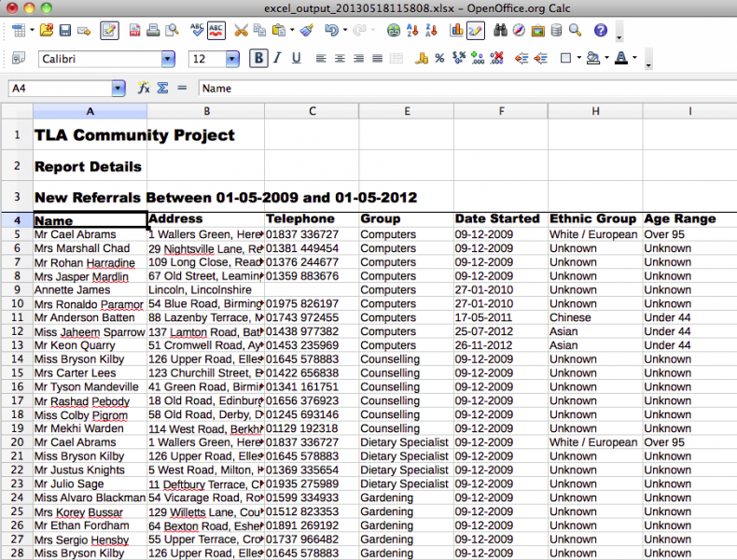Select column E header
The image size is (737, 560).
coord(407,111)
